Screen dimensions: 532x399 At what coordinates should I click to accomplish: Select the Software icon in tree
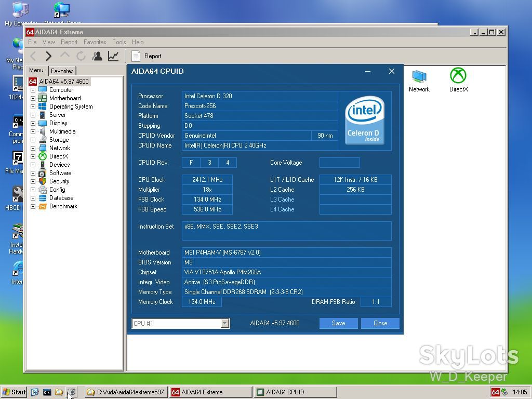43,172
